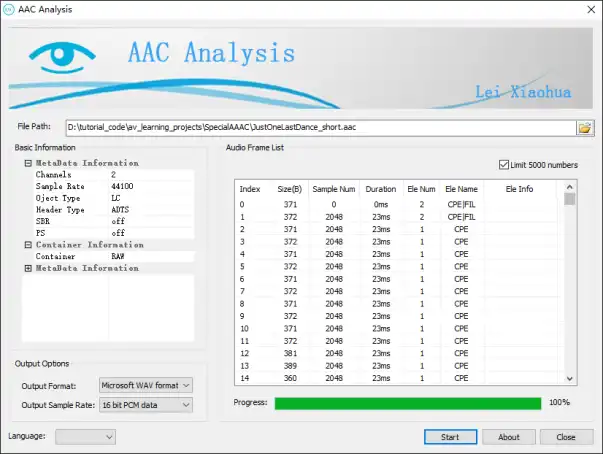Select frame row with index 8
603x454 pixels.
(396, 304)
